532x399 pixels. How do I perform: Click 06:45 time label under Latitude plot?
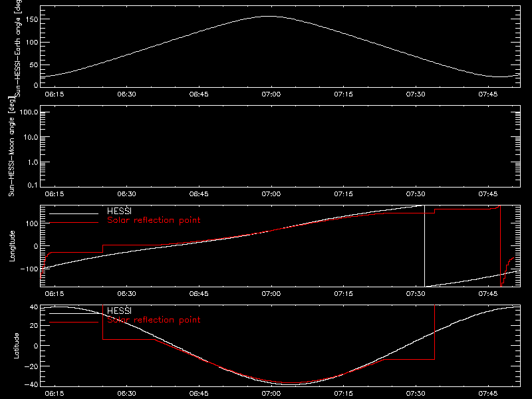tap(199, 394)
